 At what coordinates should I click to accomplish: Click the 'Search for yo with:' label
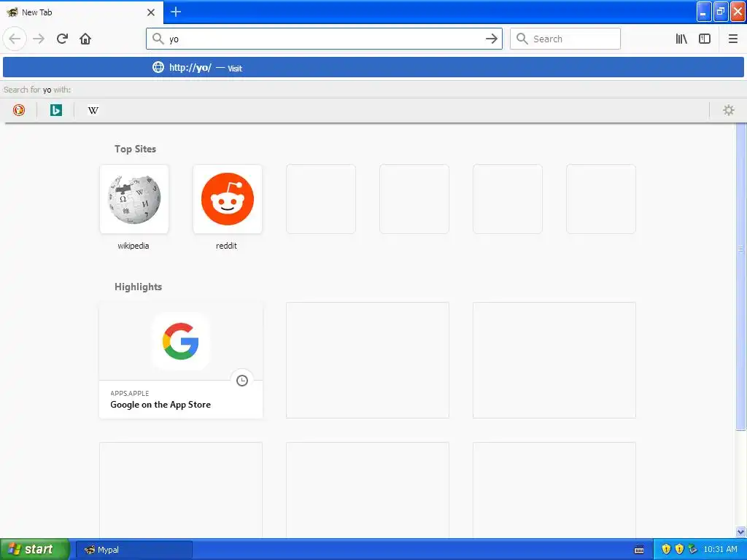pos(37,90)
